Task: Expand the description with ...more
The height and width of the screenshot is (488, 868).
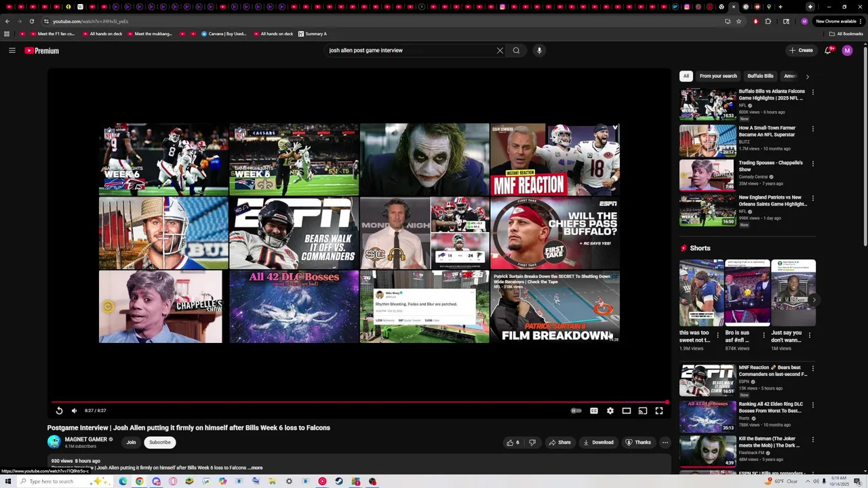Action: [x=255, y=468]
